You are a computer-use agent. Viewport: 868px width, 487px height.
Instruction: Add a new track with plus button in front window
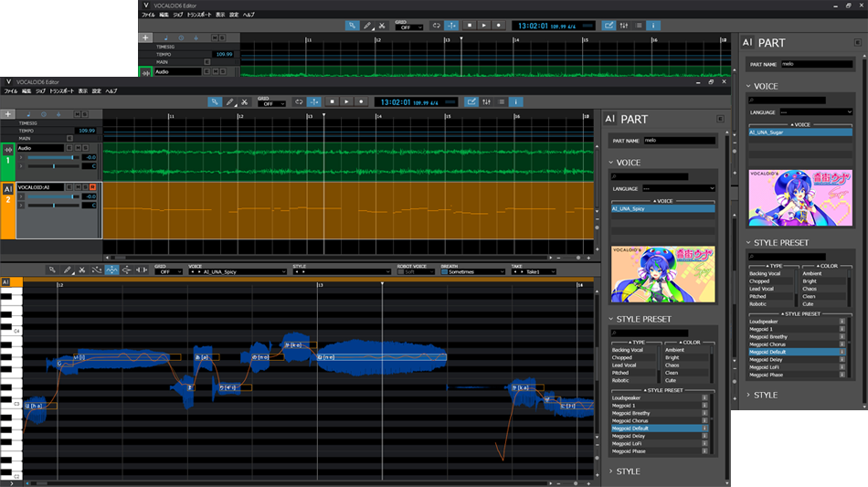[x=7, y=114]
